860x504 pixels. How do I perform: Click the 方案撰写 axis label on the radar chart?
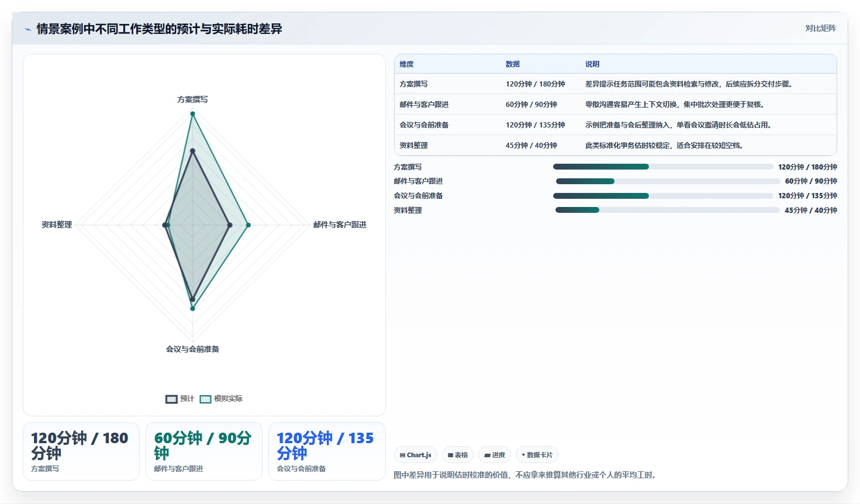(192, 99)
